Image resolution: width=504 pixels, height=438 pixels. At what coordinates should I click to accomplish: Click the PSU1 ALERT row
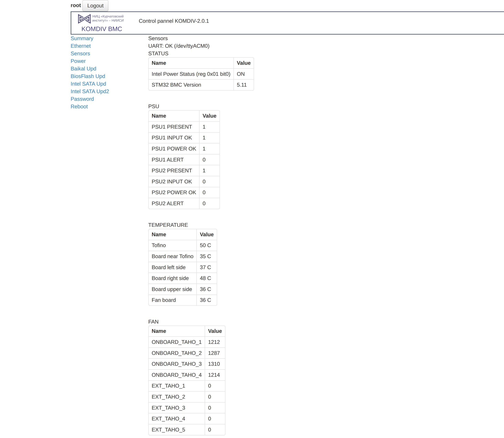pyautogui.click(x=184, y=160)
